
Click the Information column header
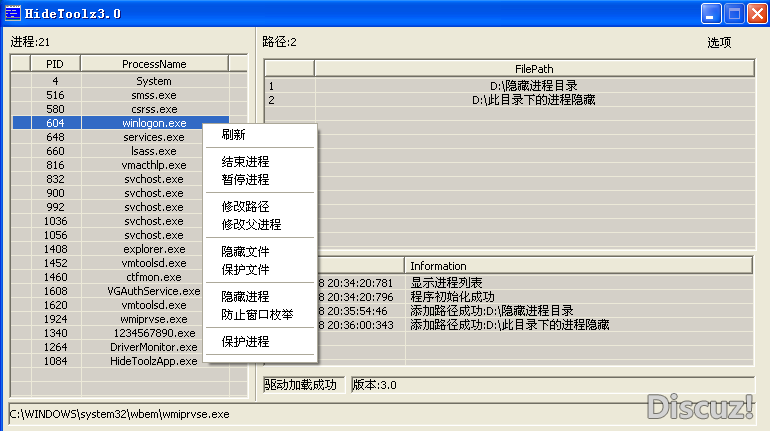(x=578, y=266)
